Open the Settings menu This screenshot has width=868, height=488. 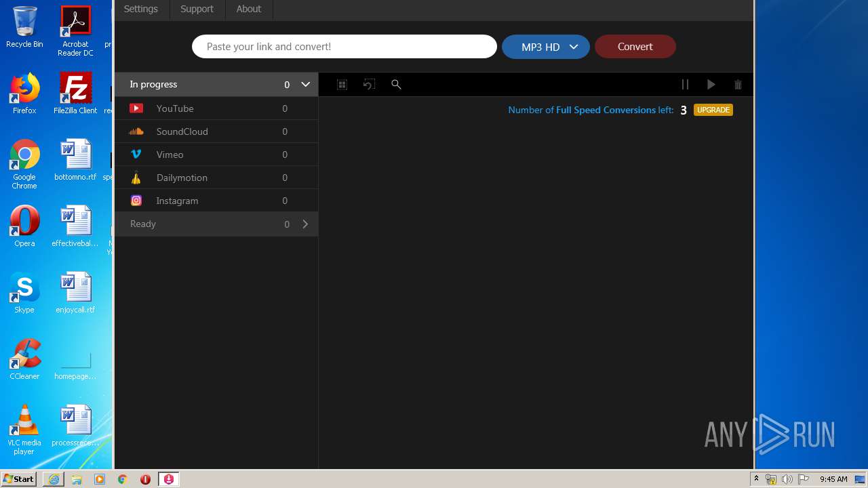coord(140,9)
